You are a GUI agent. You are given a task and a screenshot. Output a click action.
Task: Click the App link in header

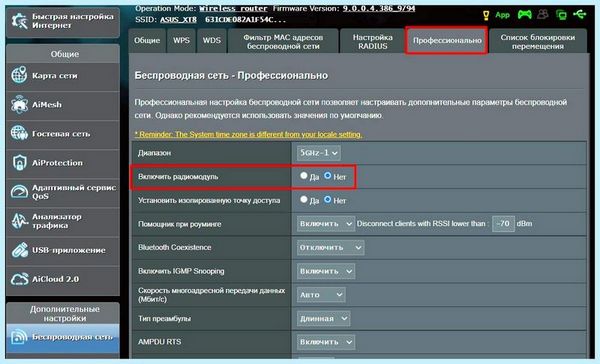502,15
